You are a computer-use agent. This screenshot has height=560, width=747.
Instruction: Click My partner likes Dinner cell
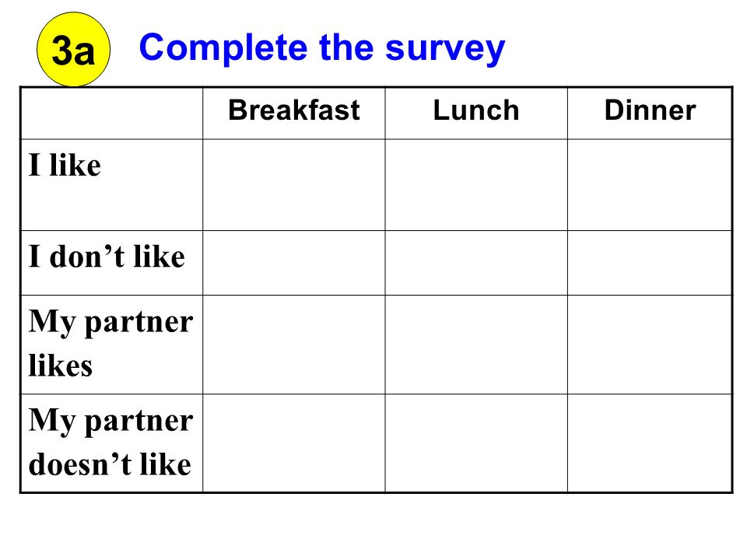(x=650, y=345)
